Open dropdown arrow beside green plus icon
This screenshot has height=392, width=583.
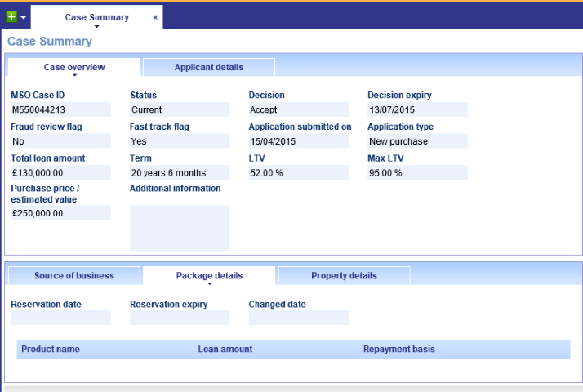[24, 17]
